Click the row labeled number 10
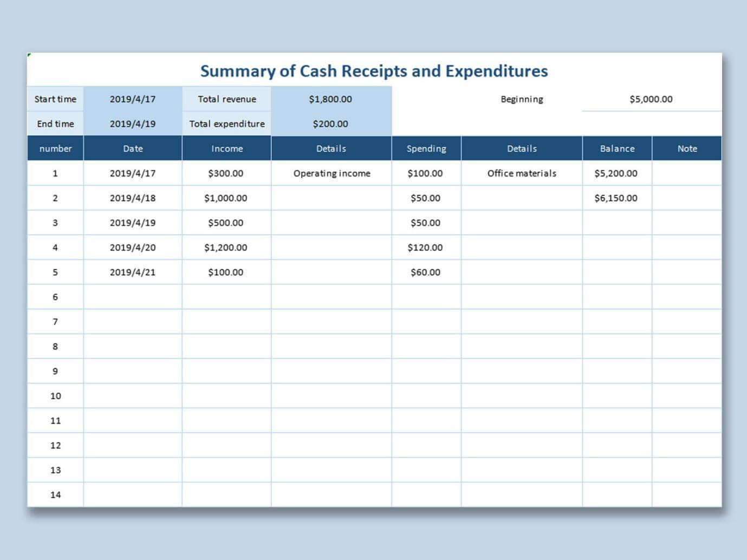 pos(55,396)
